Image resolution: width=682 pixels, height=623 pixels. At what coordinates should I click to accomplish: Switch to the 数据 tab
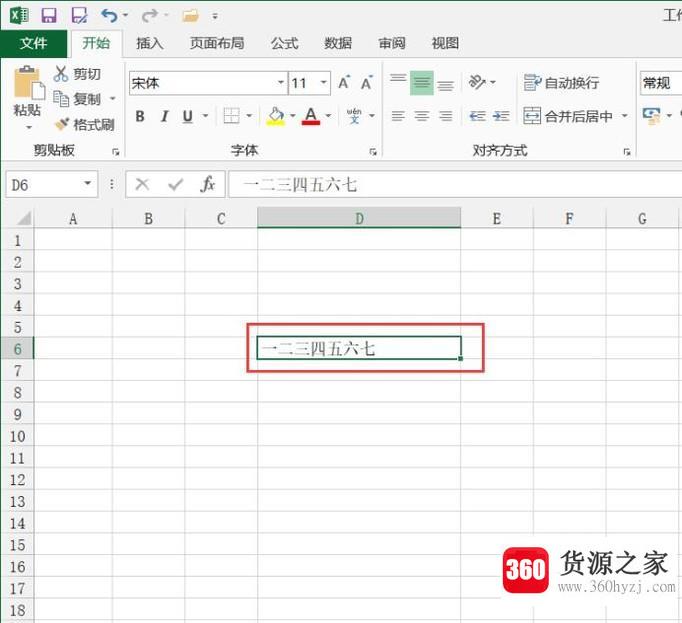coord(338,43)
